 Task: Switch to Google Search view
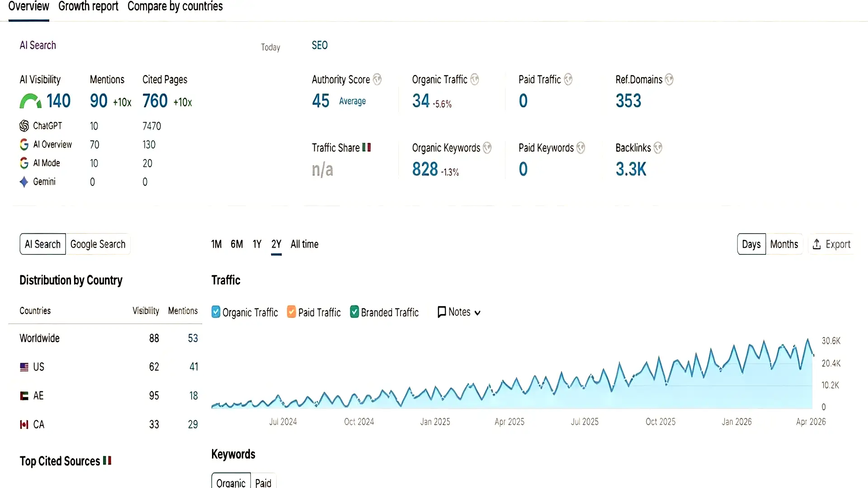(x=98, y=244)
